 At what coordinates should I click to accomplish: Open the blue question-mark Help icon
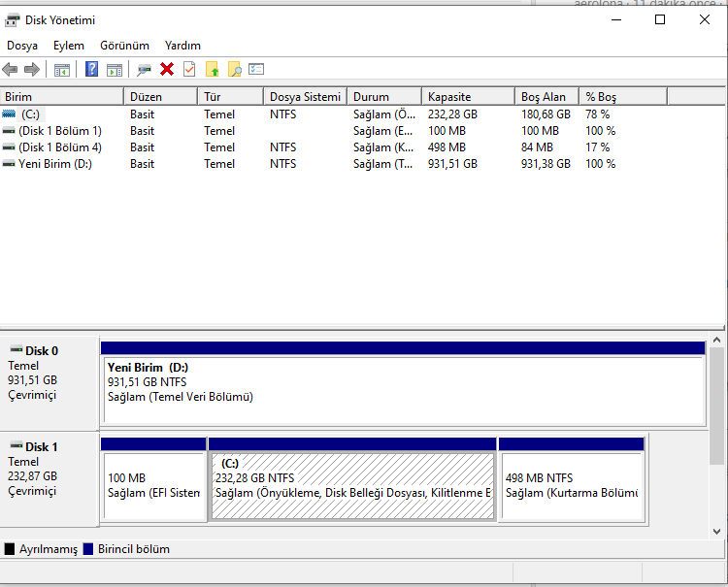[x=92, y=69]
